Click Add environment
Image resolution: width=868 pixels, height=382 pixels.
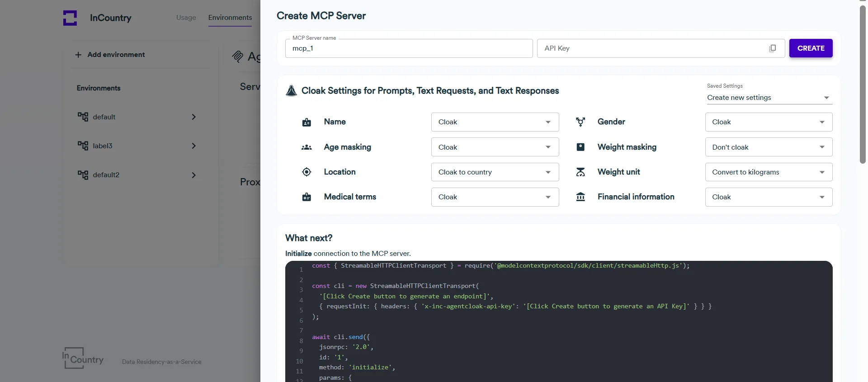point(110,55)
